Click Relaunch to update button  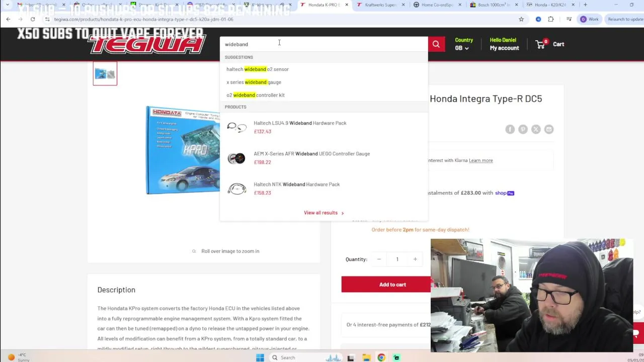625,19
